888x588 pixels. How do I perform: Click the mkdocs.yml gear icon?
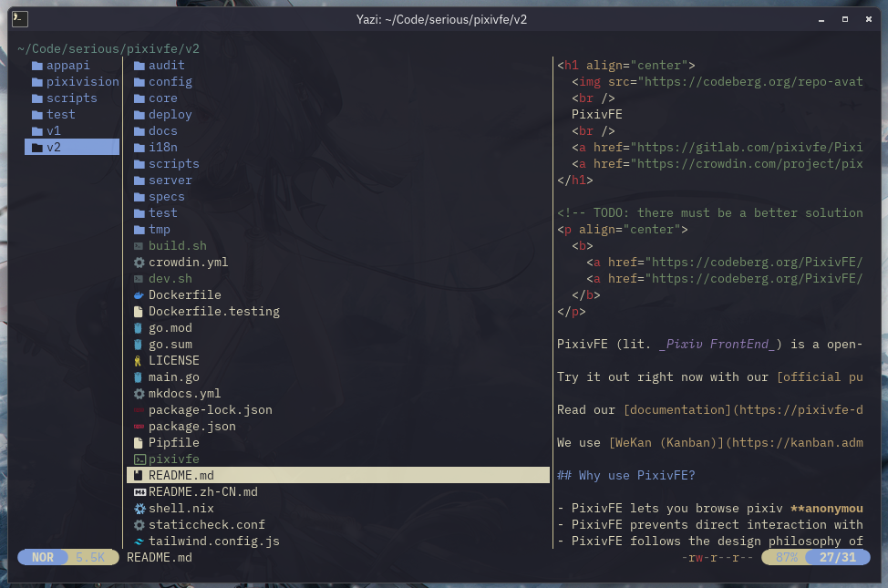tap(139, 394)
